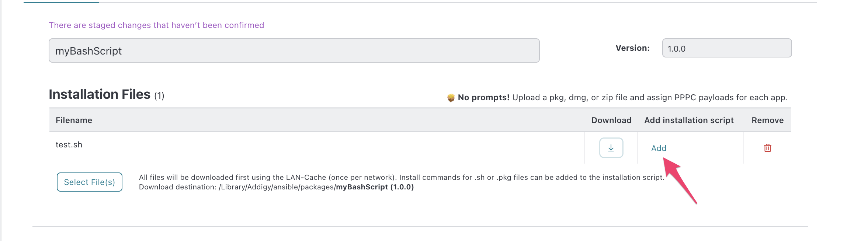Open the Select File(s) upload button
868x241 pixels.
[x=90, y=182]
